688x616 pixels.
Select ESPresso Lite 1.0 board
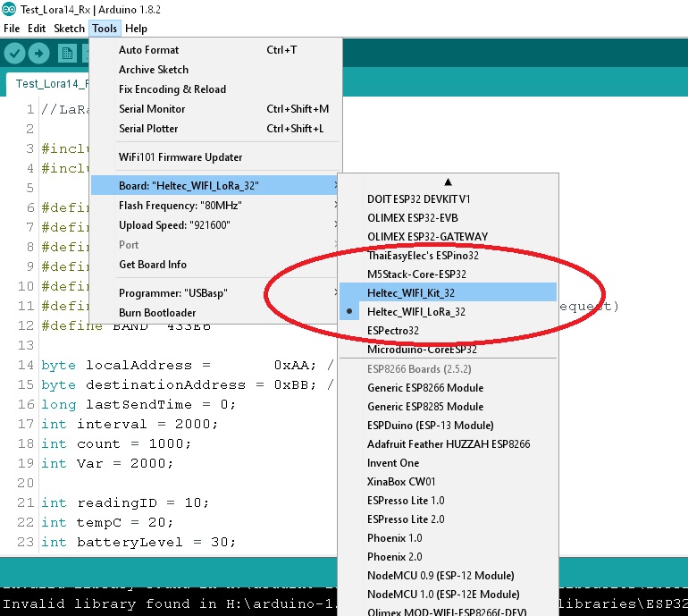point(448,501)
